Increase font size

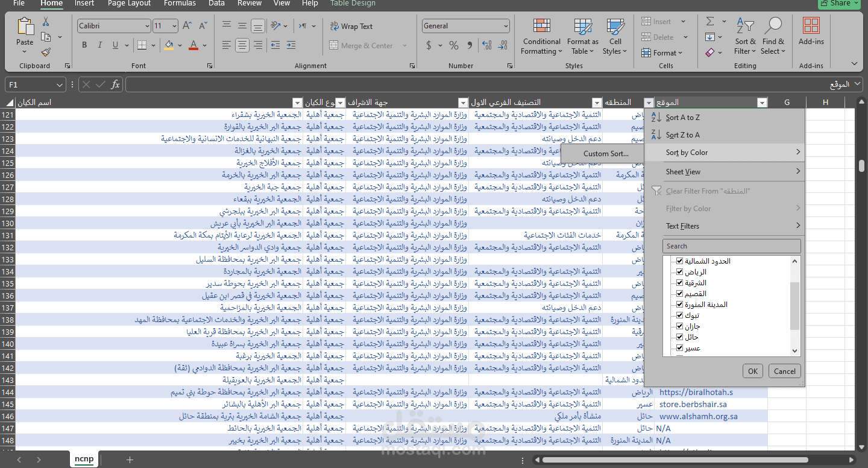click(x=187, y=26)
